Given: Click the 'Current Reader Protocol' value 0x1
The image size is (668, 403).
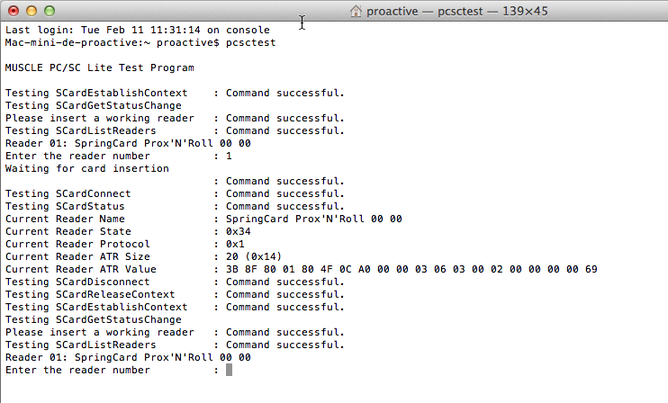Looking at the screenshot, I should pyautogui.click(x=235, y=244).
